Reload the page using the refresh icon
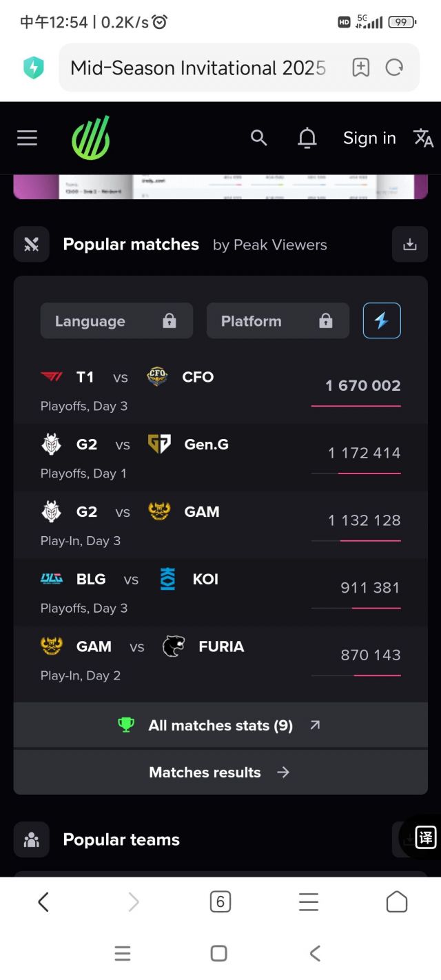Image resolution: width=441 pixels, height=980 pixels. tap(394, 68)
